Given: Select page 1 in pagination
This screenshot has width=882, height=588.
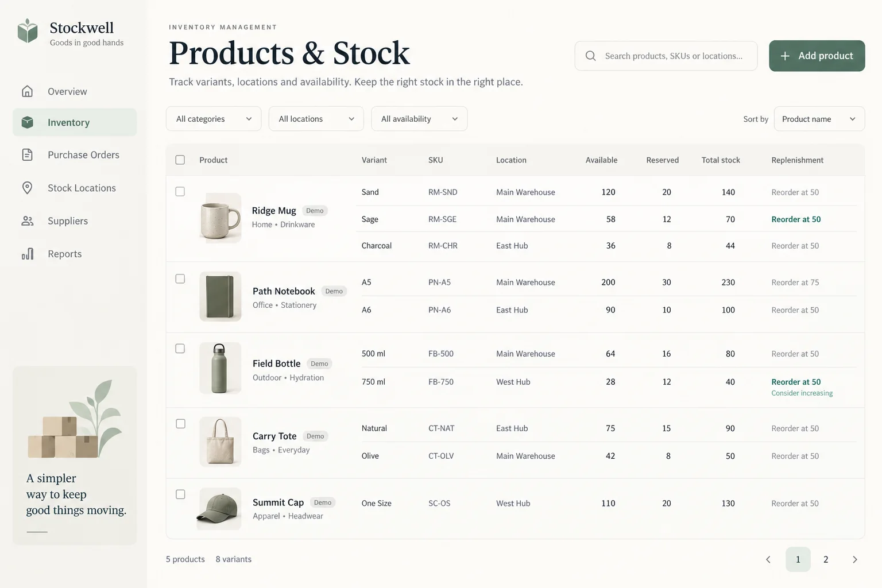Looking at the screenshot, I should click(798, 559).
